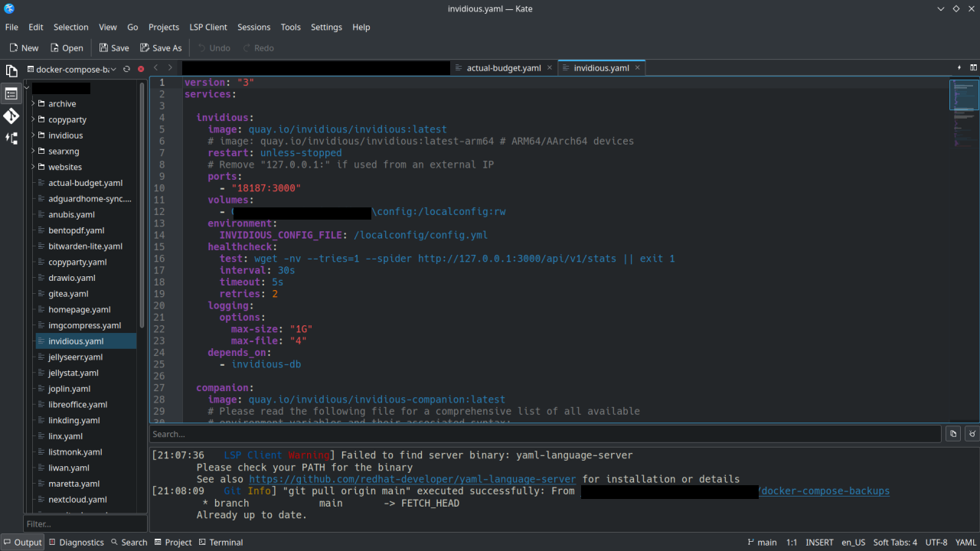Click the code minimap scrollbar
This screenshot has height=551, width=980.
point(964,230)
